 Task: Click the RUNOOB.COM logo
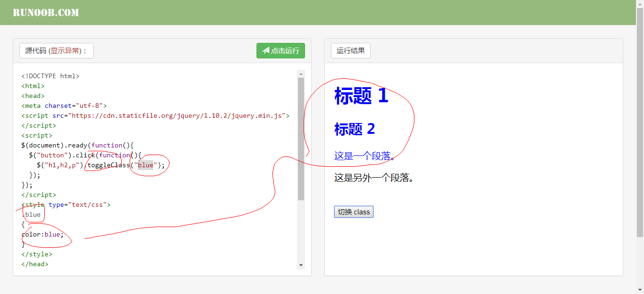(x=46, y=13)
